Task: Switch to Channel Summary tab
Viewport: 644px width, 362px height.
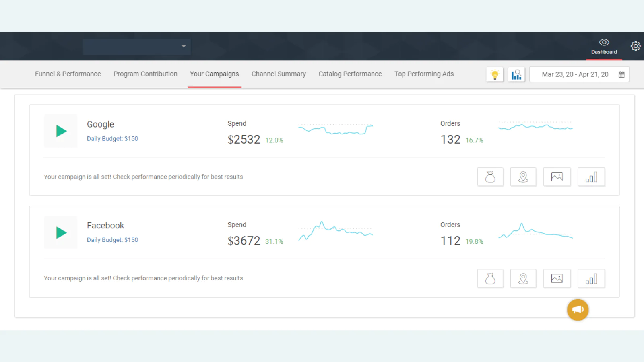Action: pyautogui.click(x=279, y=74)
